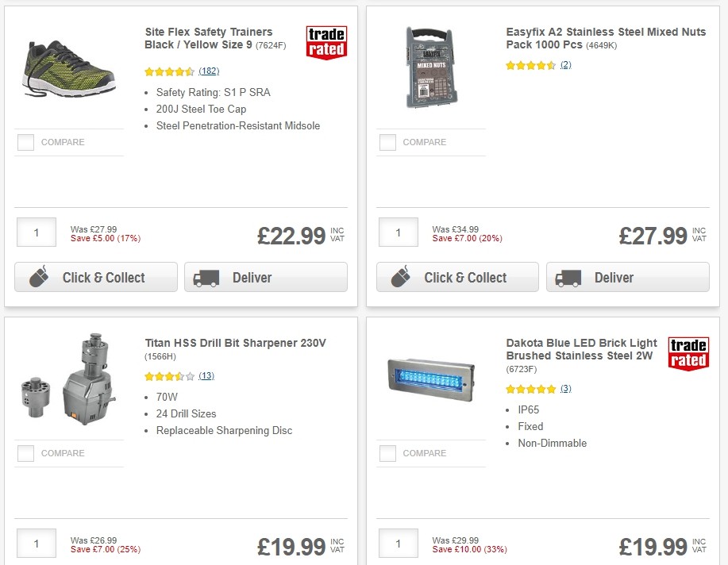
Task: Enable COMPARE for Dakota Blue LED Brick Light
Action: [x=387, y=453]
